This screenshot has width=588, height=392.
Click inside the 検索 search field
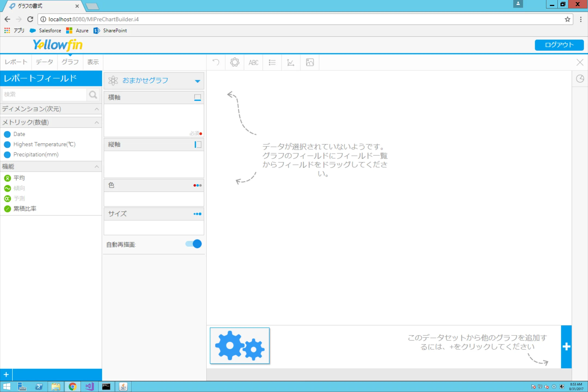(x=44, y=94)
